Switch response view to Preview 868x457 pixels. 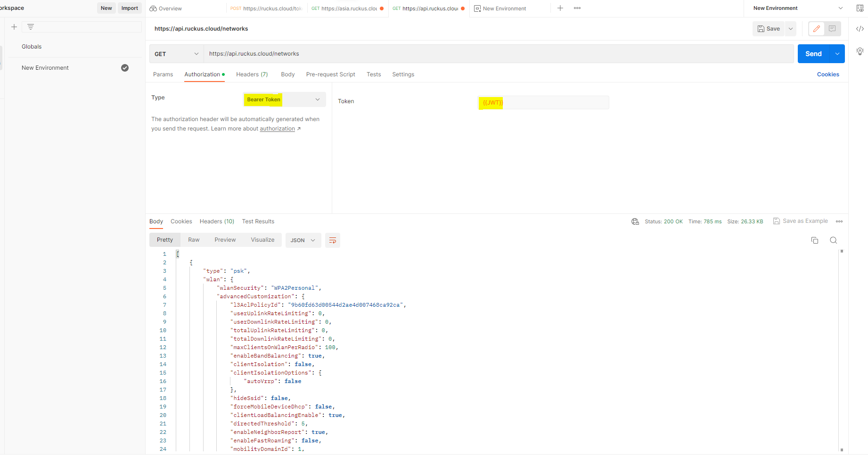(x=225, y=240)
